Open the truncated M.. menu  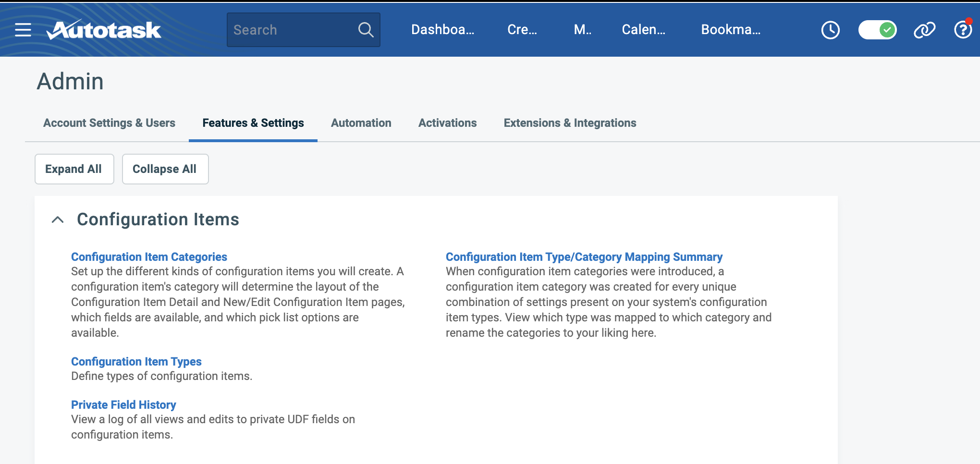pos(582,30)
